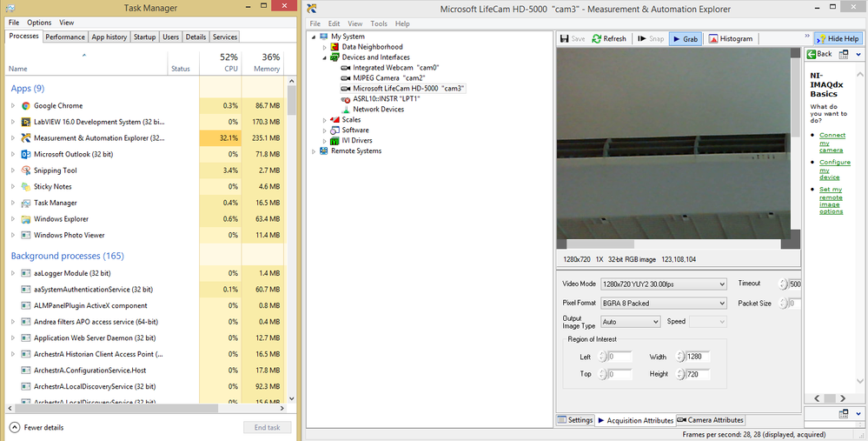This screenshot has width=868, height=441.
Task: Select Network Devices in the tree
Action: [x=378, y=109]
